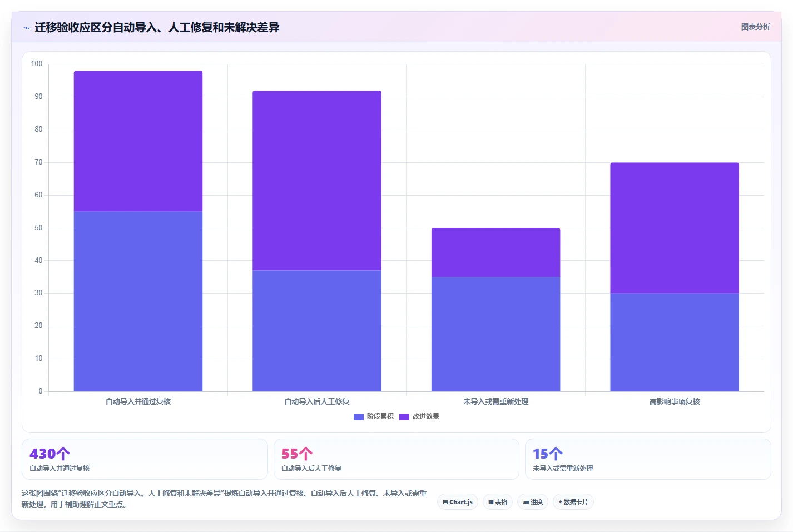Click the purple segment of 高影响事项复核 bar
793x532 pixels.
675,228
